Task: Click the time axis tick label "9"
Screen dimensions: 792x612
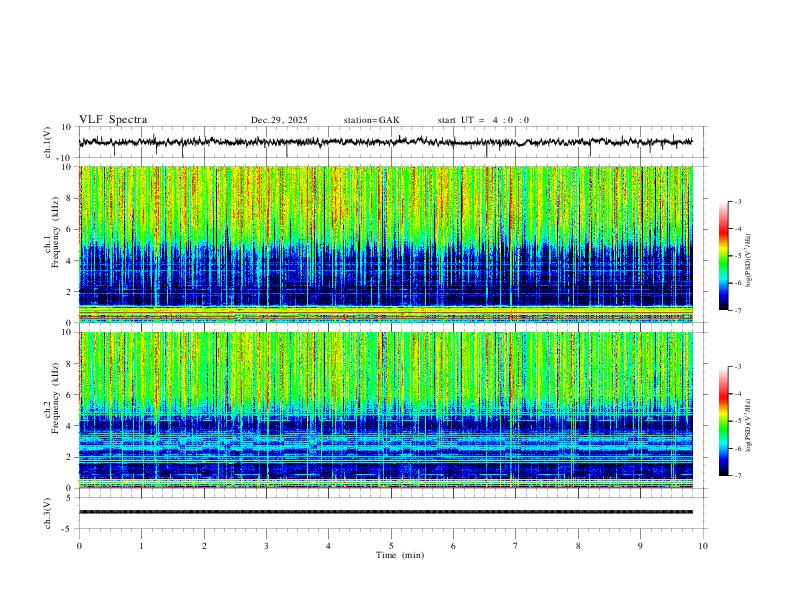Action: [640, 546]
